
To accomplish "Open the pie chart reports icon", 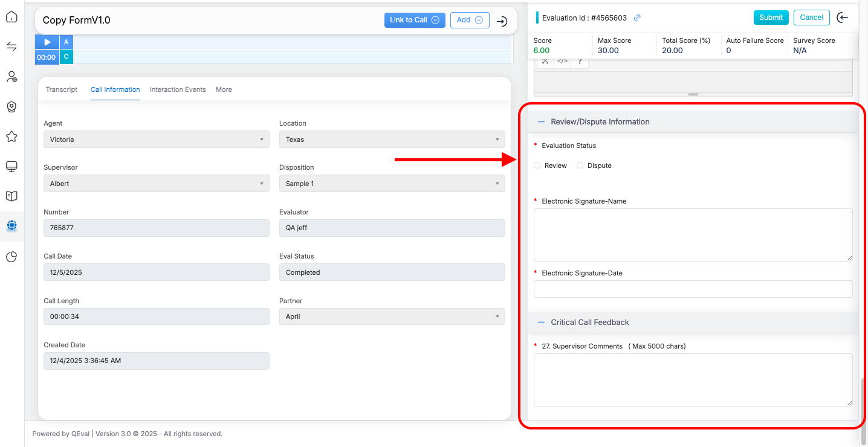I will pyautogui.click(x=11, y=257).
